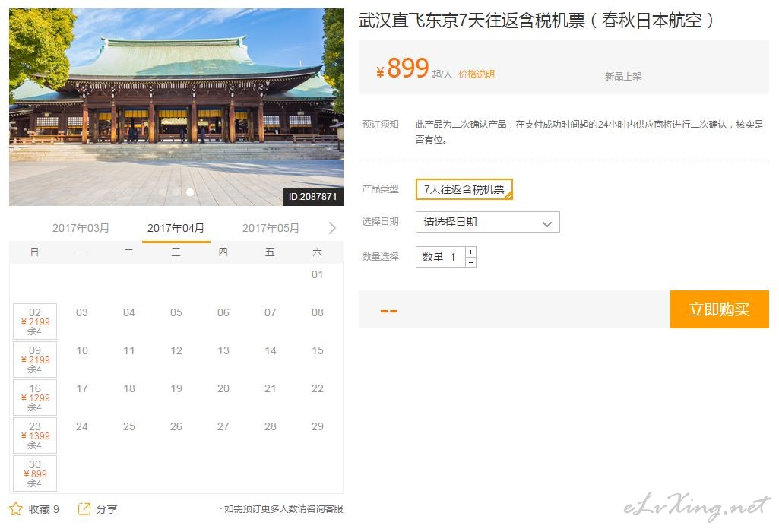This screenshot has height=532, width=779.
Task: Click the shrine photo thumbnail
Action: (x=176, y=107)
